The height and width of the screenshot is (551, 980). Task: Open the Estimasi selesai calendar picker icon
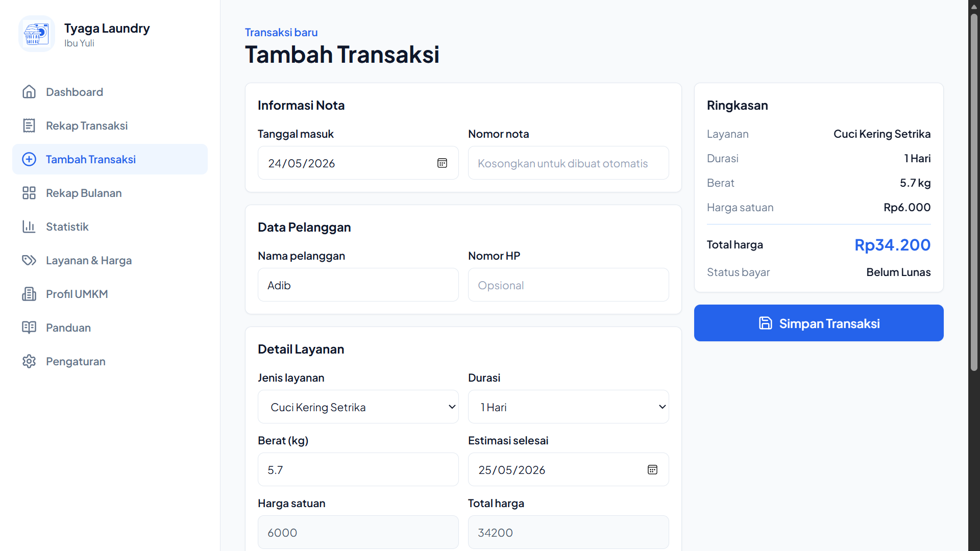(652, 470)
